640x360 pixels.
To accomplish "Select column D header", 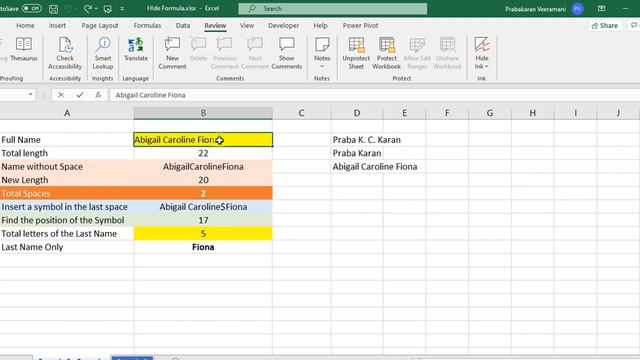I will (357, 113).
